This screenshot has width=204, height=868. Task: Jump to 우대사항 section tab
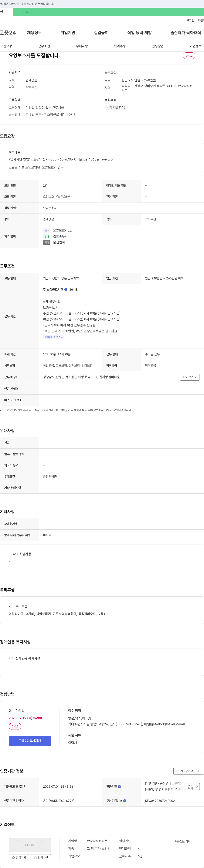point(82,46)
